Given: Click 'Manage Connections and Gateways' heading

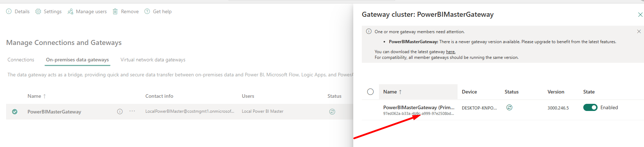Looking at the screenshot, I should click(x=64, y=42).
